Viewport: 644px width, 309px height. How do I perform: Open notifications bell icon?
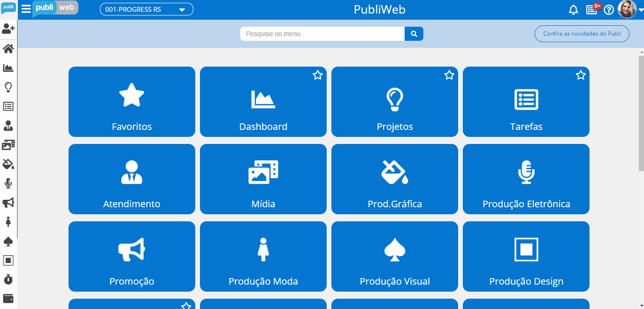[x=573, y=10]
